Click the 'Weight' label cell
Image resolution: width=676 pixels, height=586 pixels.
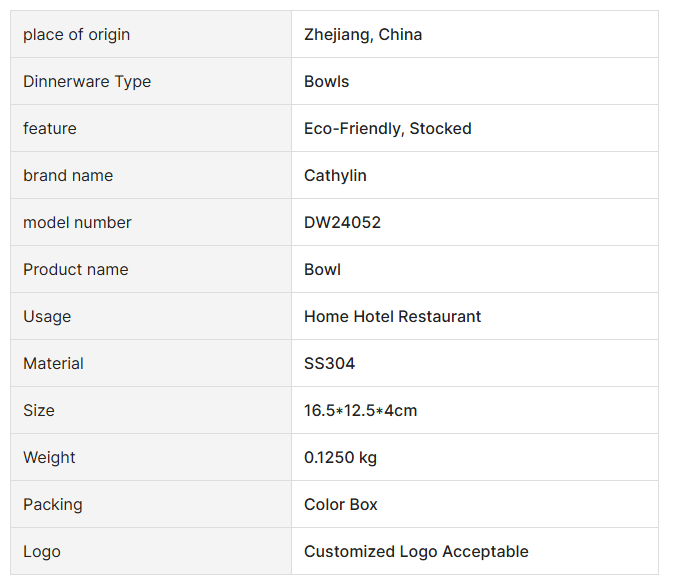[x=49, y=458]
